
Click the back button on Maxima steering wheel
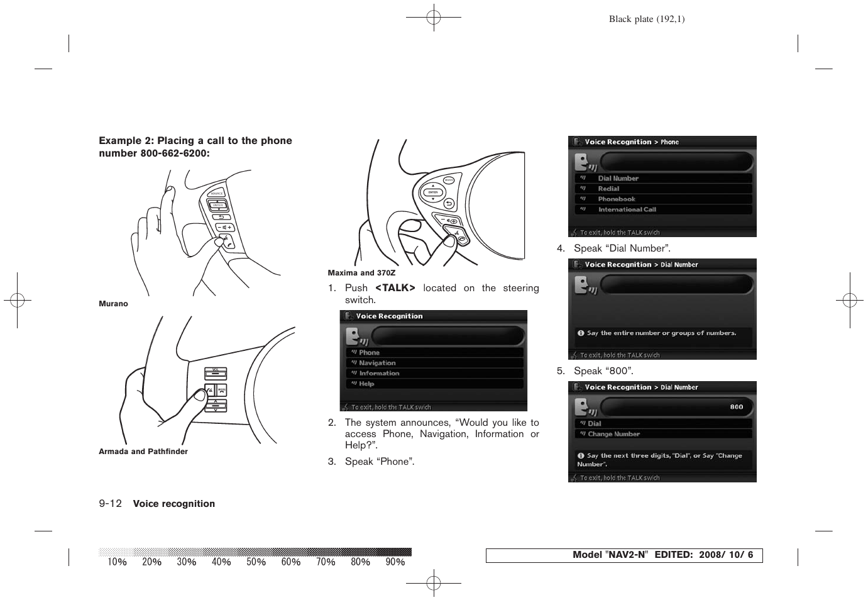(448, 203)
